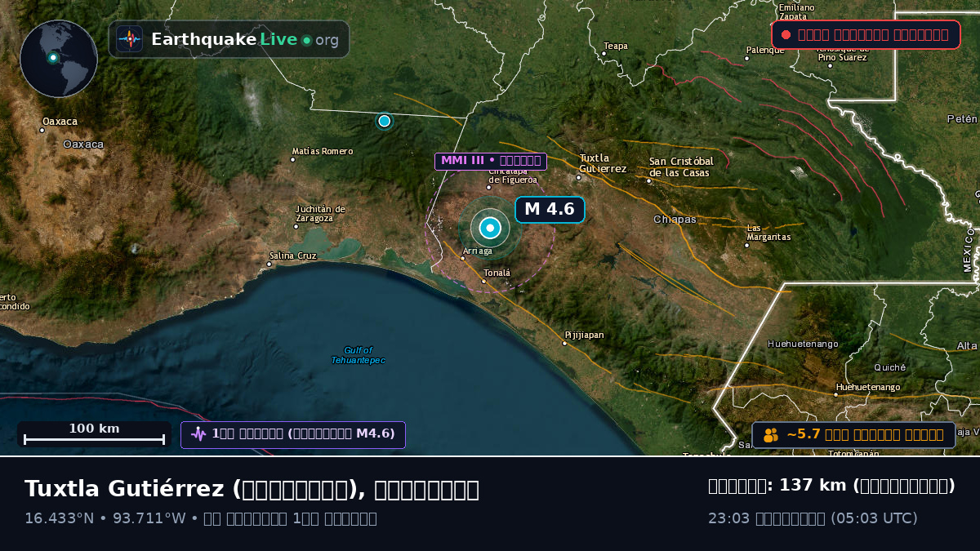The height and width of the screenshot is (551, 980).
Task: Click the San Cristóbal de las Casas label
Action: [681, 167]
